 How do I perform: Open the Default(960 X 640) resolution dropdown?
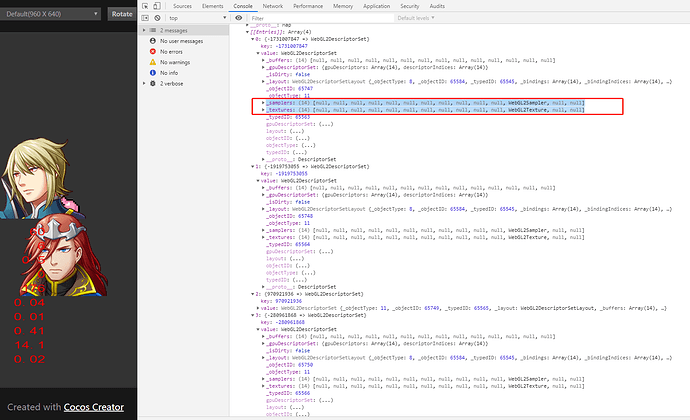tap(51, 14)
